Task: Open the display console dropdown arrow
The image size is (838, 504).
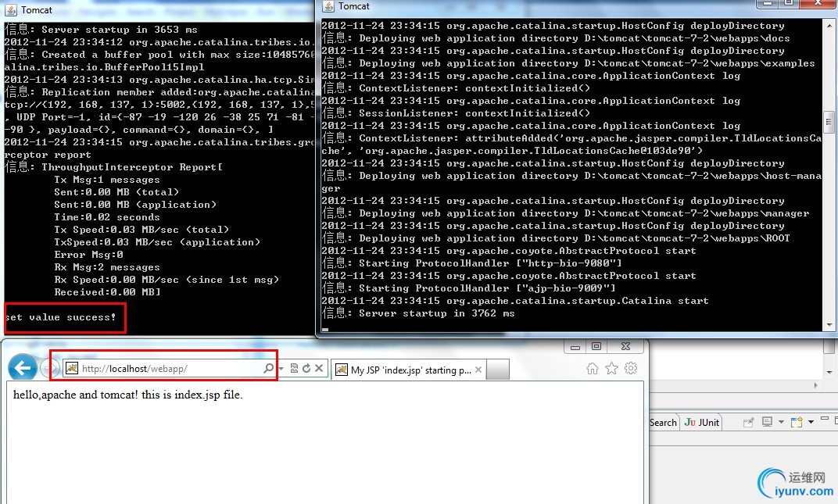Action: tap(781, 422)
